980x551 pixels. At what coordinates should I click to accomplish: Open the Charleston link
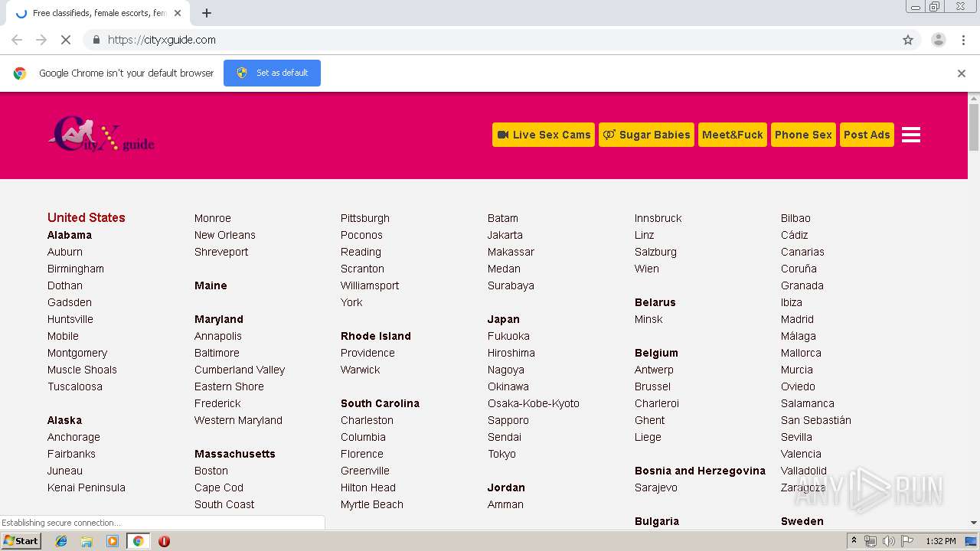[x=367, y=420]
